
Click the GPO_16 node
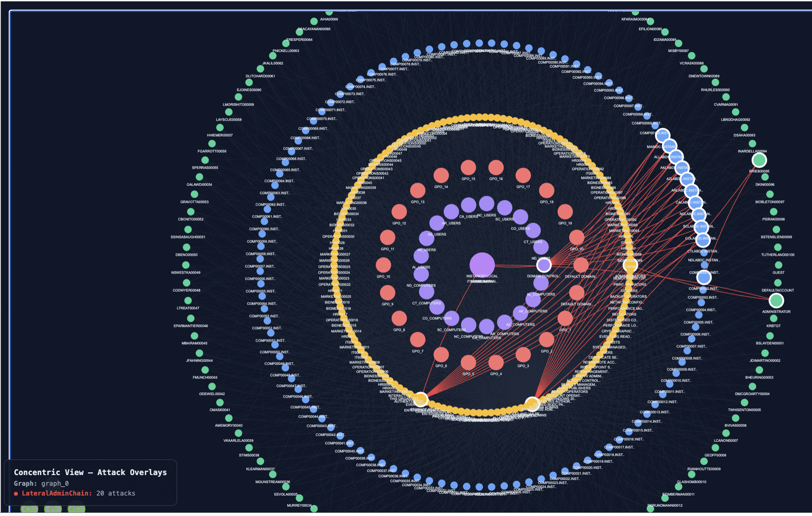[496, 168]
